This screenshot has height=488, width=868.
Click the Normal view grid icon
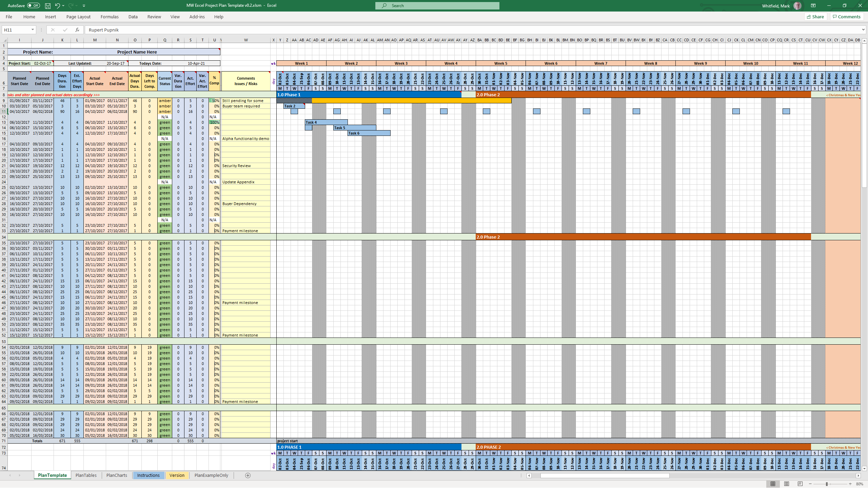[x=773, y=484]
